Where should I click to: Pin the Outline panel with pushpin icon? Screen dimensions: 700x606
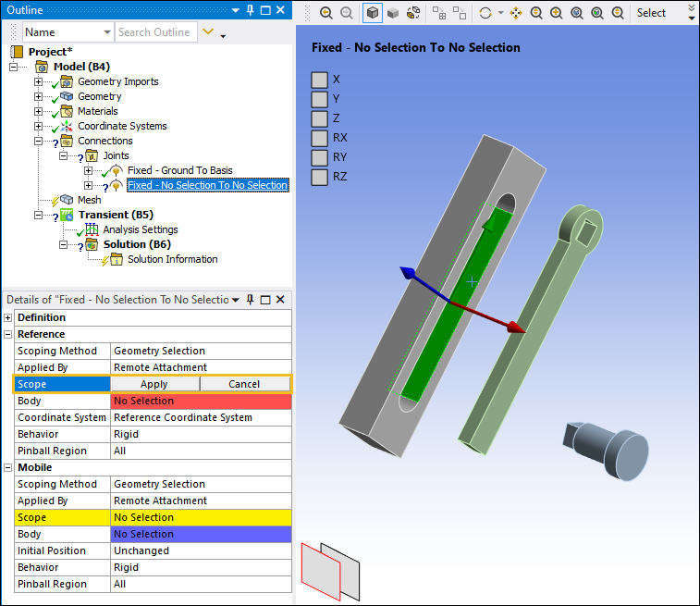point(250,9)
